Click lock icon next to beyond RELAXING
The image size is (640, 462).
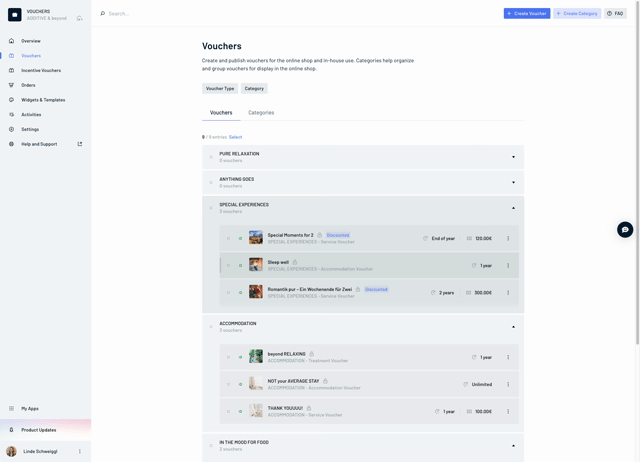point(312,354)
